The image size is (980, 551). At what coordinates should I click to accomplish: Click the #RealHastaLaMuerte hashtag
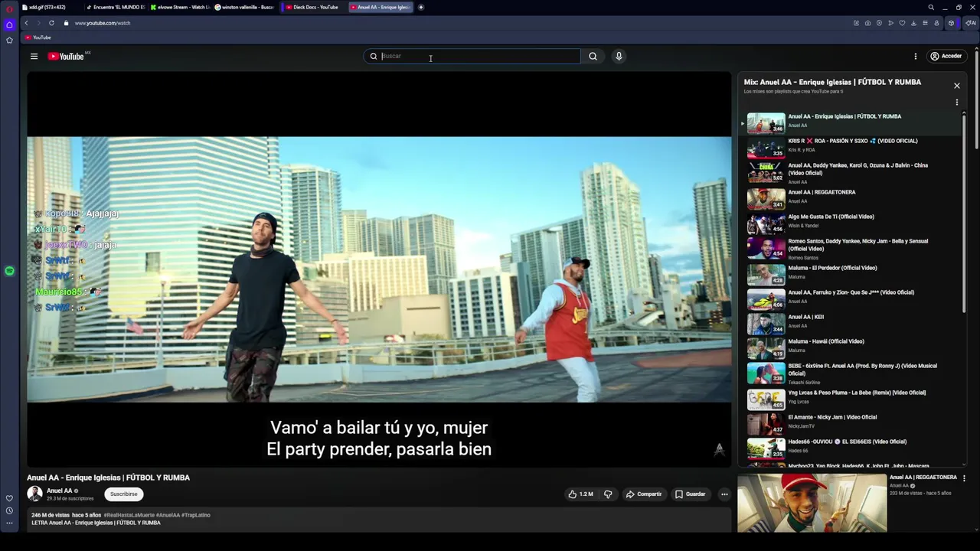(129, 515)
